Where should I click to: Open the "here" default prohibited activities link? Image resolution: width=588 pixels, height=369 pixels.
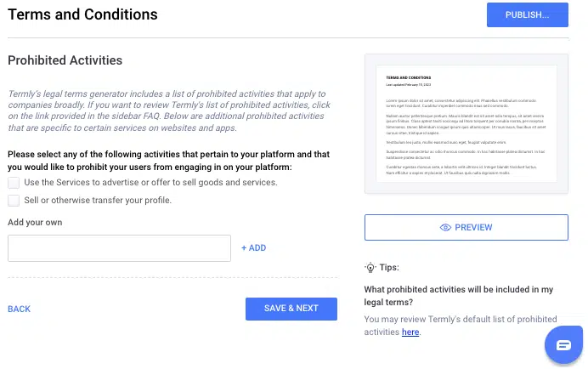[410, 332]
